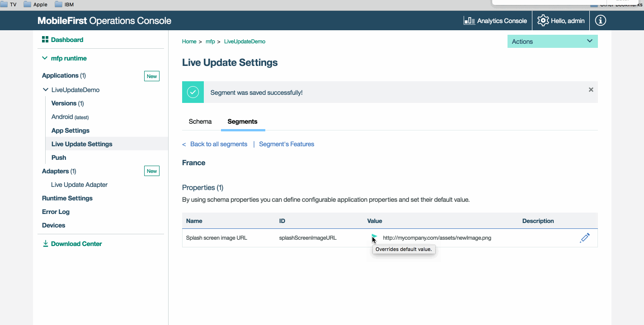644x325 pixels.
Task: Click Value column header
Action: [x=375, y=221]
